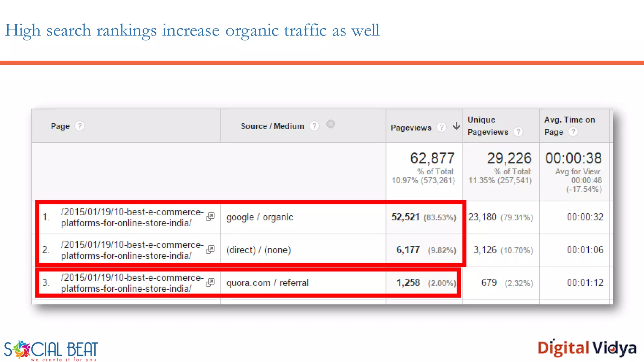
Task: Click the help icon next to Pageviews
Action: (441, 127)
